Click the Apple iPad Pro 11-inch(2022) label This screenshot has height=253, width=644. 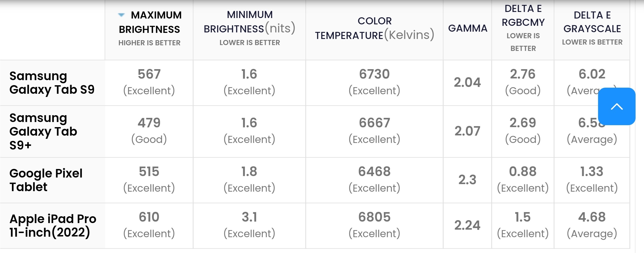point(52,225)
